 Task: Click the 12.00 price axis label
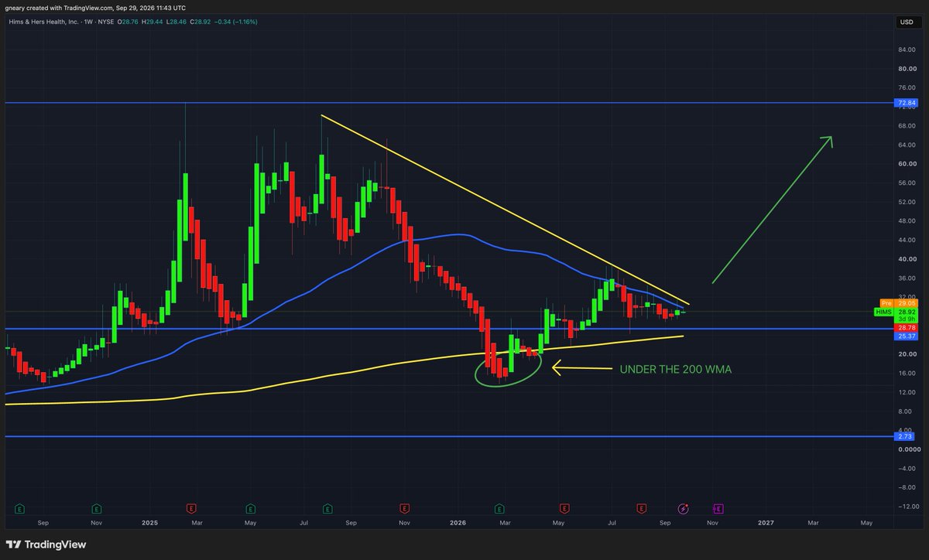tap(905, 392)
